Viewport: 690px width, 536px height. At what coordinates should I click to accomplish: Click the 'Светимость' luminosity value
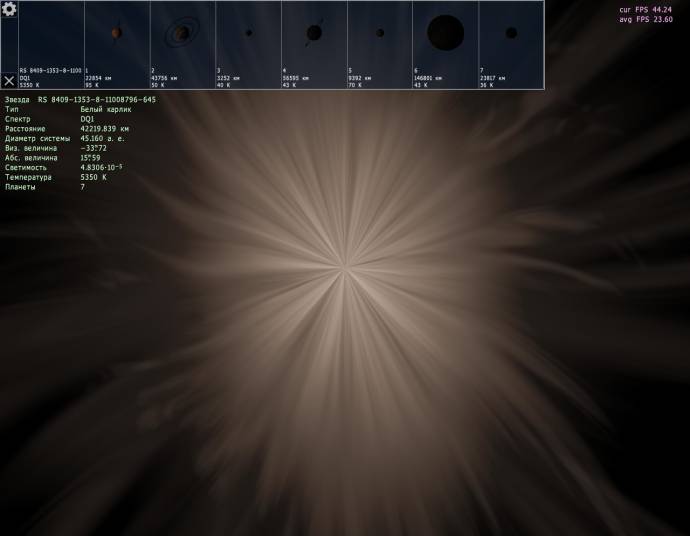click(101, 168)
